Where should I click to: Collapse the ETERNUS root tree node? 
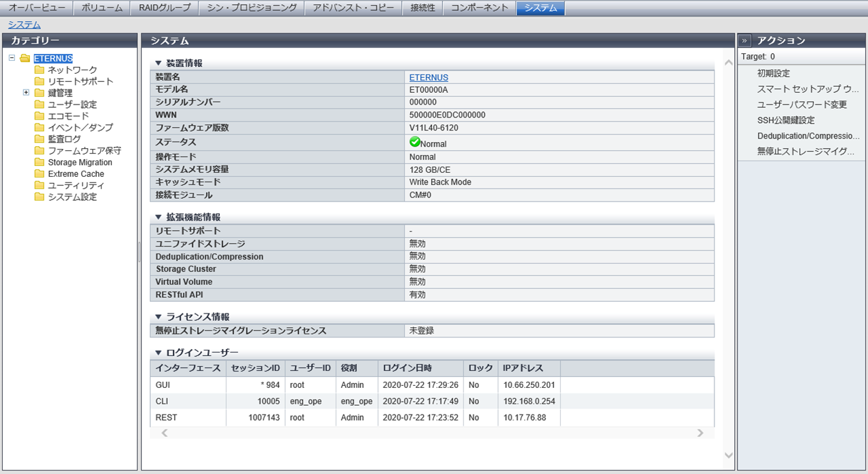[x=12, y=58]
